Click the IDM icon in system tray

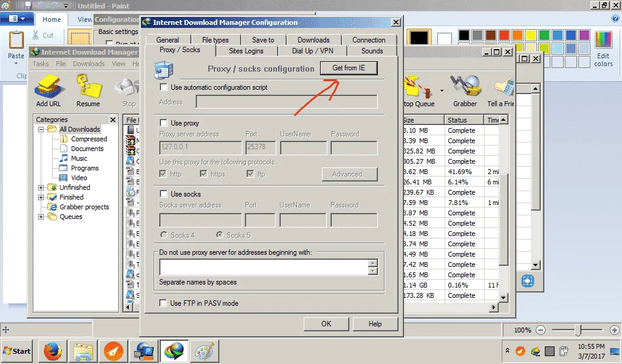[x=536, y=351]
